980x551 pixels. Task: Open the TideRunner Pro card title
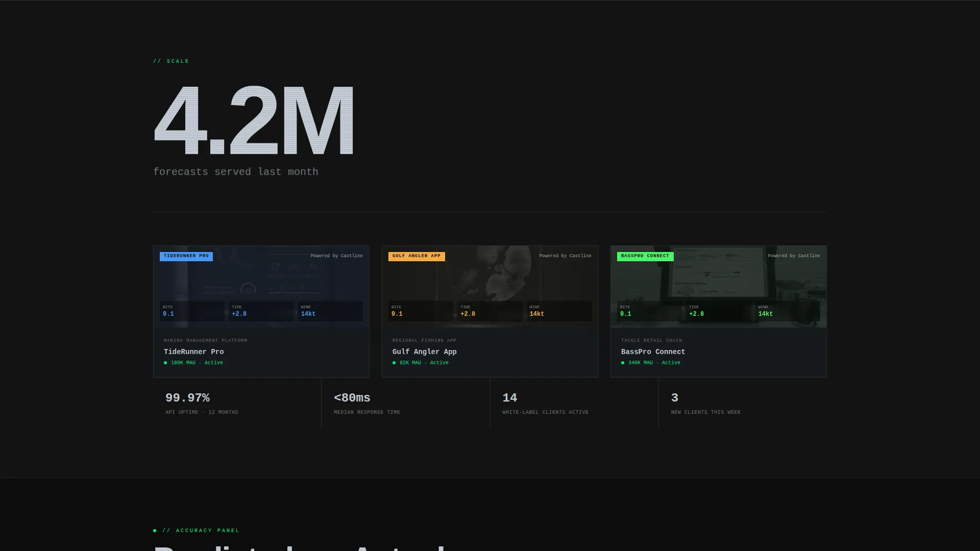coord(193,352)
